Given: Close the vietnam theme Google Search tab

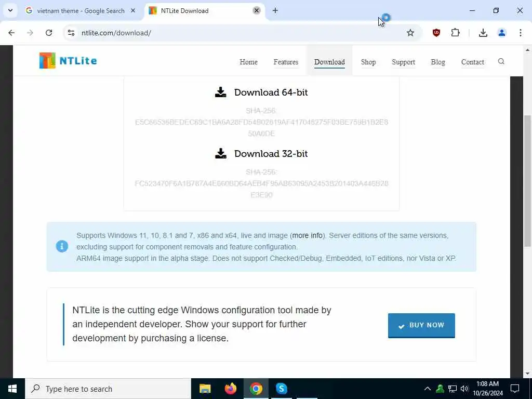Looking at the screenshot, I should click(x=133, y=10).
